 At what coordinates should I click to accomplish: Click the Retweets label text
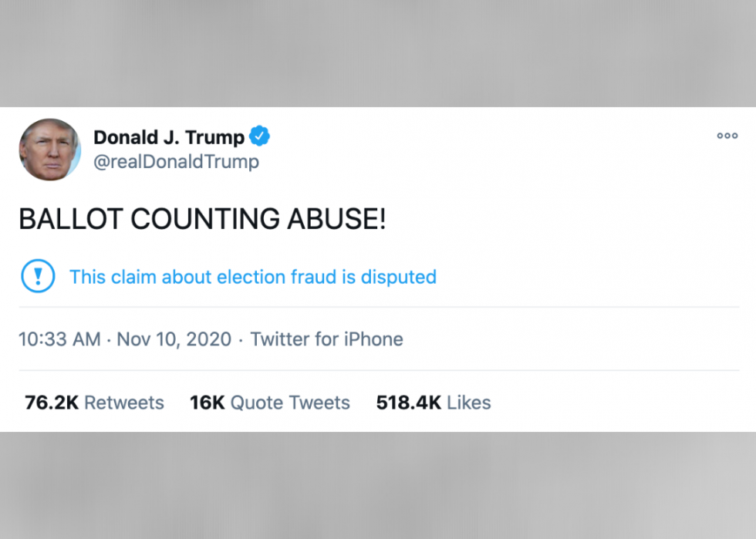pos(124,403)
